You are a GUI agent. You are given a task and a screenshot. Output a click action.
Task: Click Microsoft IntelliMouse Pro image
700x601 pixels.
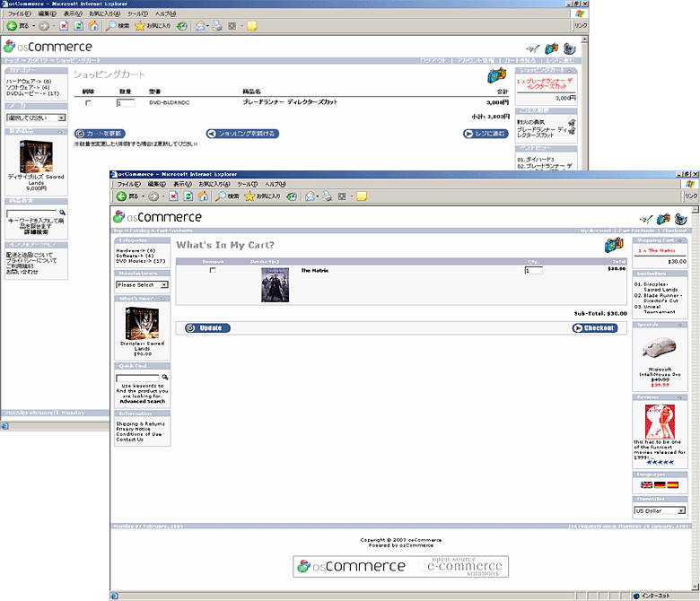pos(660,348)
